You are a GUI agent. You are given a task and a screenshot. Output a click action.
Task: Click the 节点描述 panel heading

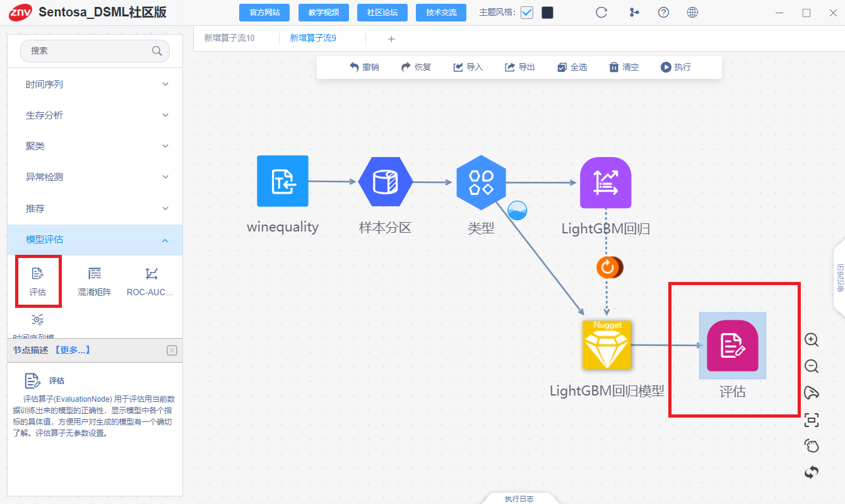click(x=31, y=350)
